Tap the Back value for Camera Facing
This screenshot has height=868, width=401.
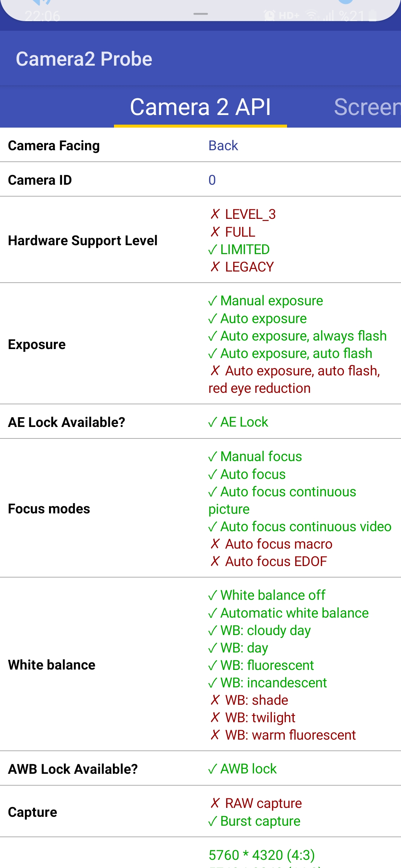(x=223, y=145)
